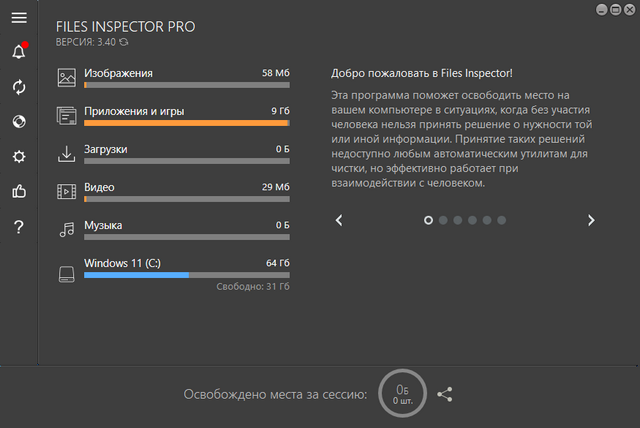Screen dimensions: 640x428
Task: Click the update icon next to version
Action: click(x=123, y=42)
